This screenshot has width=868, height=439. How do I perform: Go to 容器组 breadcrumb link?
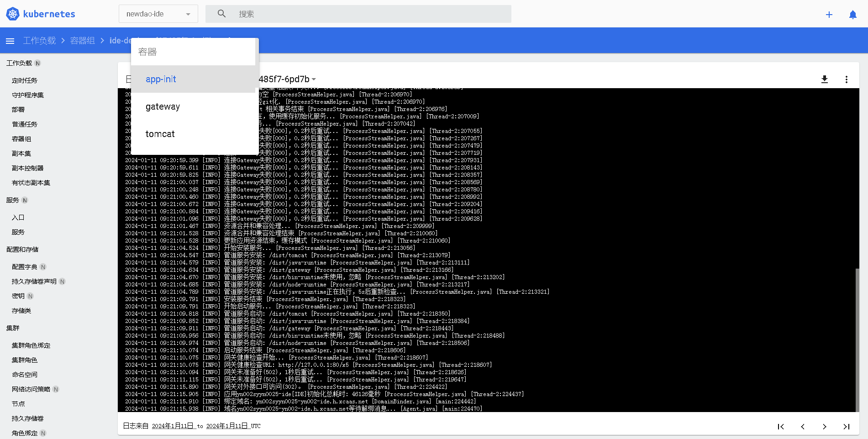[83, 41]
